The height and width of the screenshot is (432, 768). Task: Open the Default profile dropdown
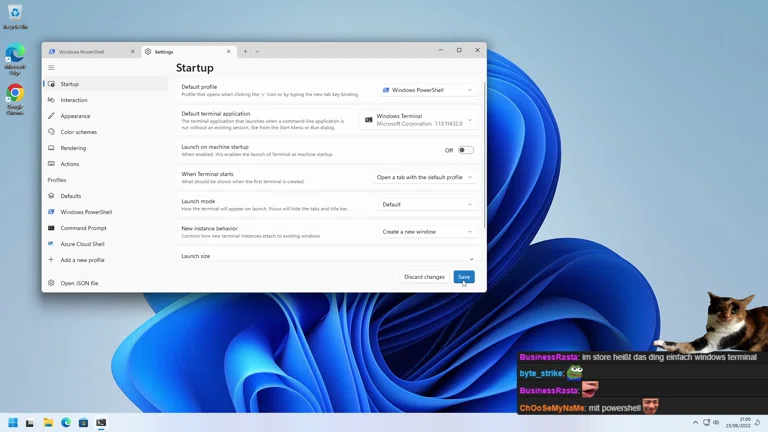click(x=427, y=90)
